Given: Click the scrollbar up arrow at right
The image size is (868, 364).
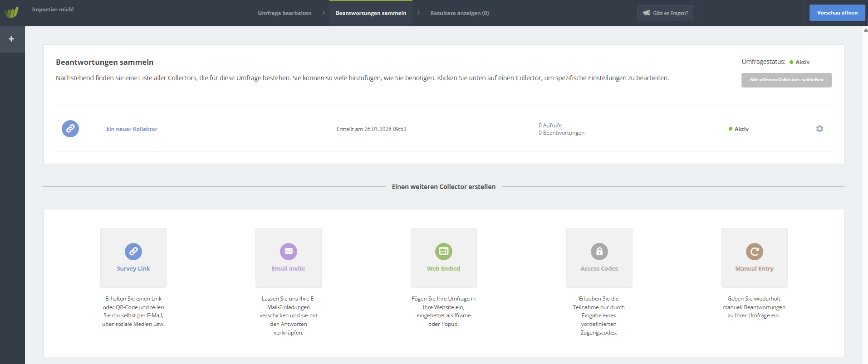Looking at the screenshot, I should 865,30.
